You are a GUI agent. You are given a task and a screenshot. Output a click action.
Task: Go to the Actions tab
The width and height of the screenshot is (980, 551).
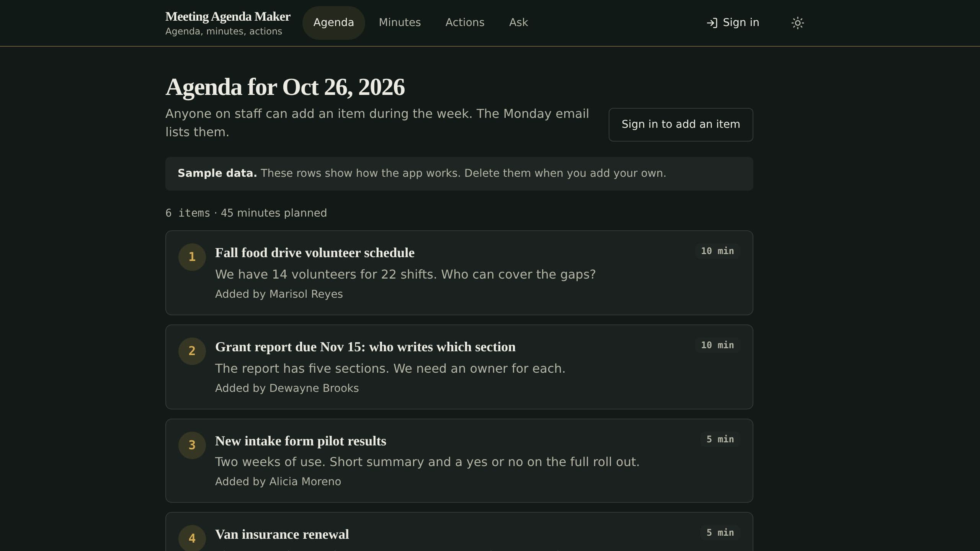point(465,23)
